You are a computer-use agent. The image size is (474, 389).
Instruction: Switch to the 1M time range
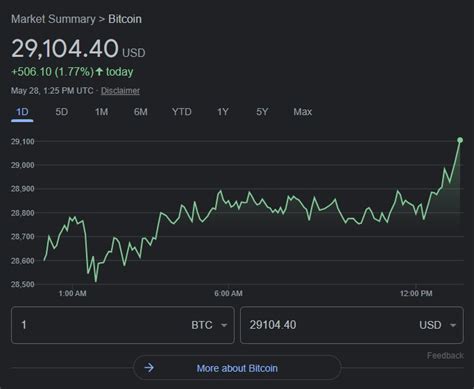[x=101, y=112]
